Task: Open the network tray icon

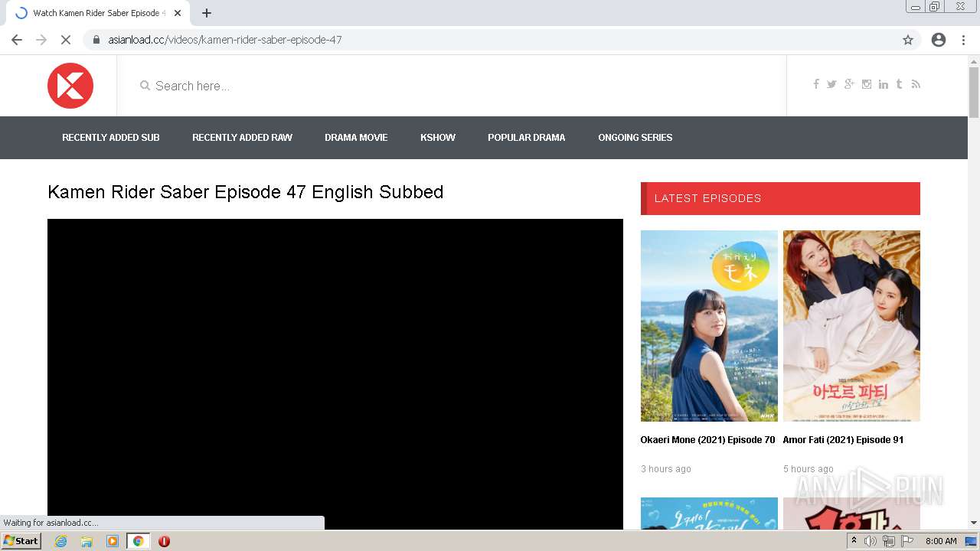Action: (889, 541)
